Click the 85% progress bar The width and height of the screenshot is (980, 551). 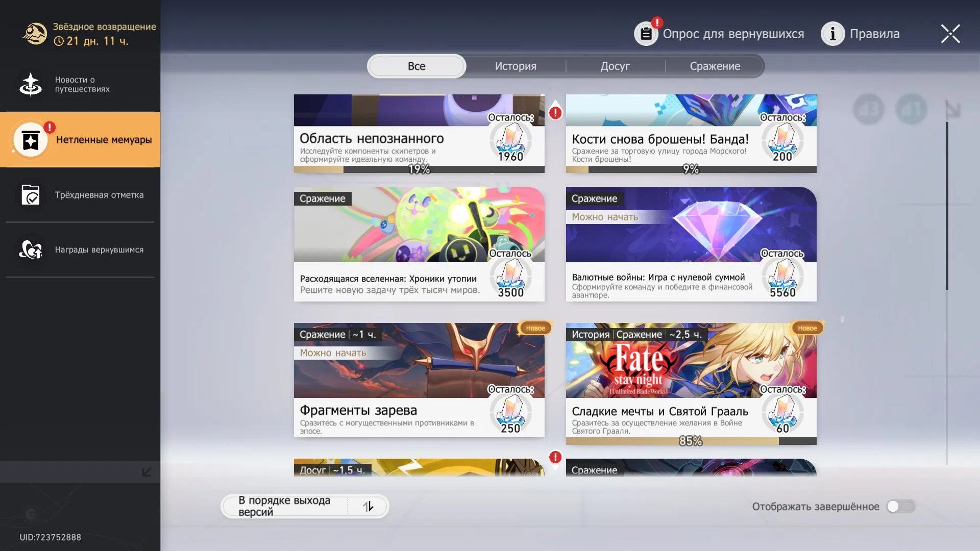[691, 441]
